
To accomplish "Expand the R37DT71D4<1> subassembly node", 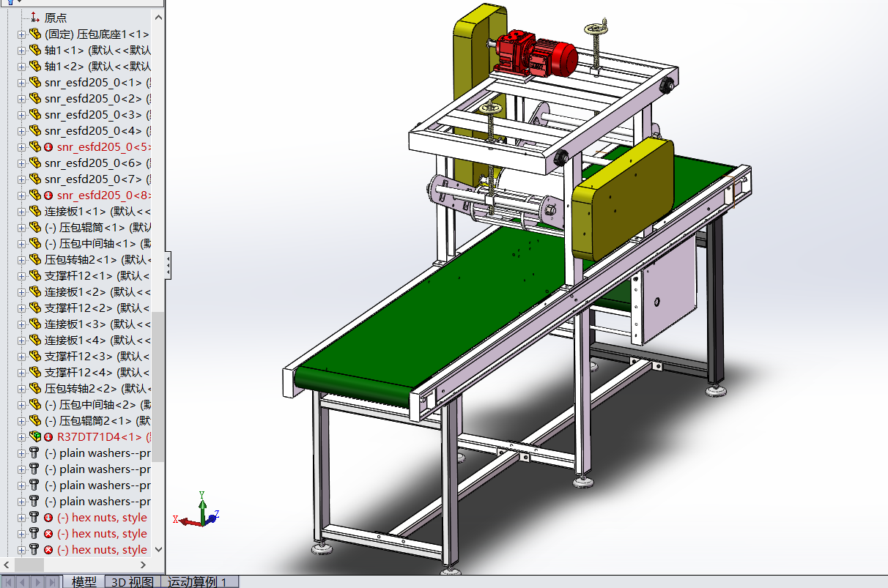I will (x=21, y=437).
